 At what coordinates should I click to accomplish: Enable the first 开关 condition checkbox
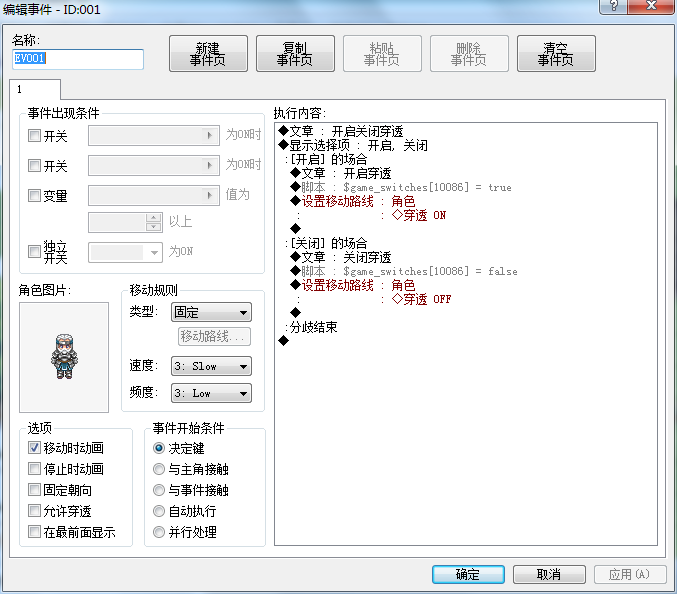(x=34, y=136)
